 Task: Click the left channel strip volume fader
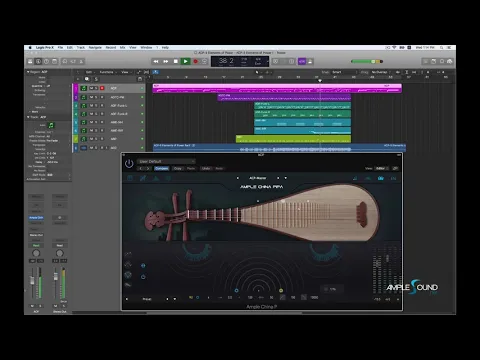click(32, 281)
